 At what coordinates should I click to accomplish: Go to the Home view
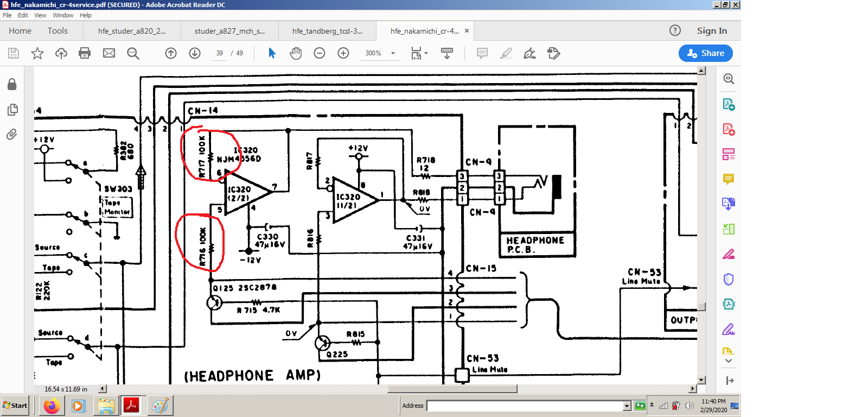click(x=20, y=31)
